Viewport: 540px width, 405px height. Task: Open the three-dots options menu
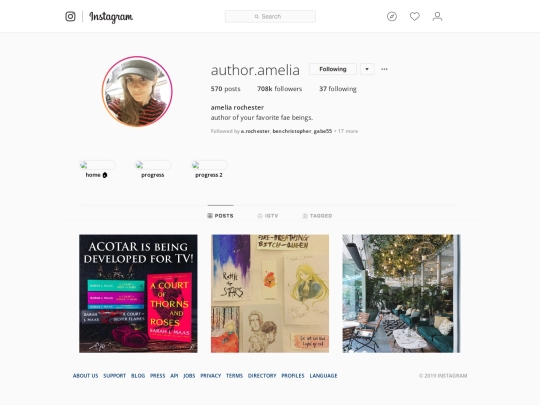(384, 69)
